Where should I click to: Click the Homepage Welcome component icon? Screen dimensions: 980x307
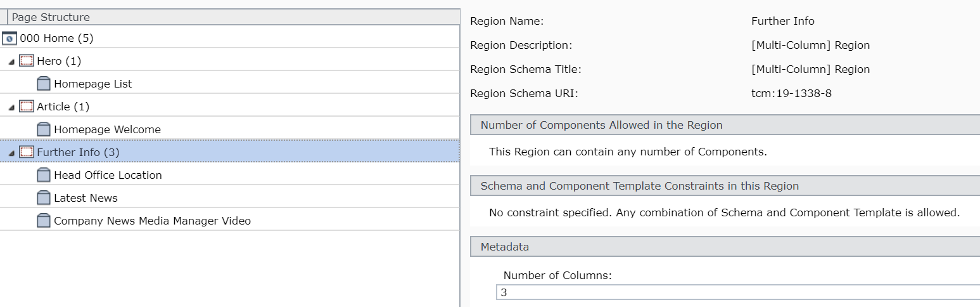coord(44,129)
